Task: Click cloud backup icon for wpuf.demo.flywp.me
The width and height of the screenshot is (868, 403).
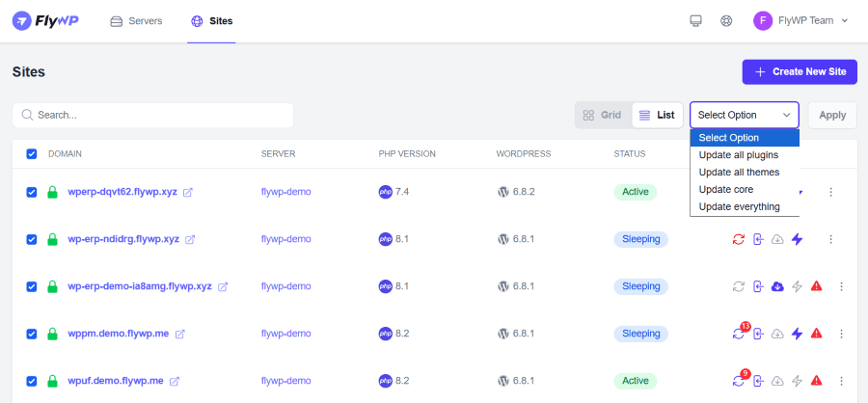Action: point(777,381)
